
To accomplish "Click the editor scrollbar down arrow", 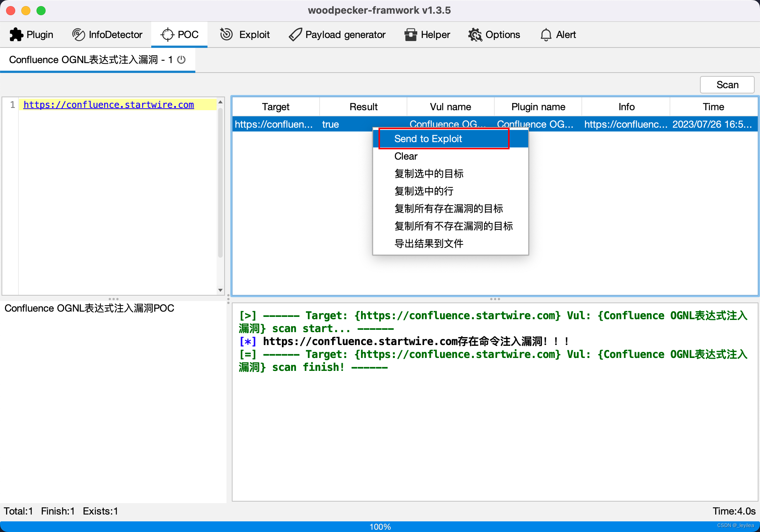I will (x=220, y=290).
